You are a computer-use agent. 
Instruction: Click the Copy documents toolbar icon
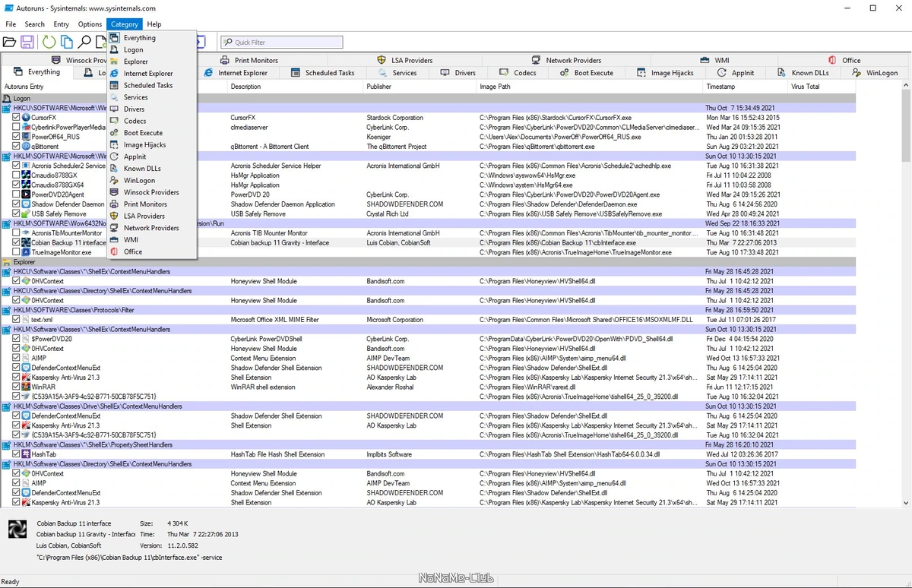[x=67, y=43]
